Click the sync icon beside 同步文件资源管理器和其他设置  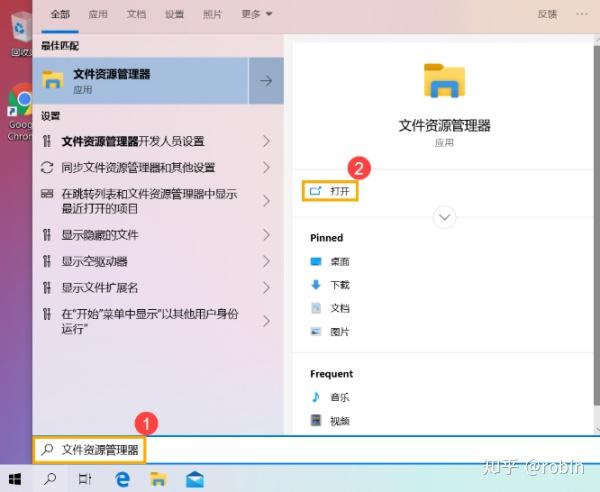tap(47, 167)
